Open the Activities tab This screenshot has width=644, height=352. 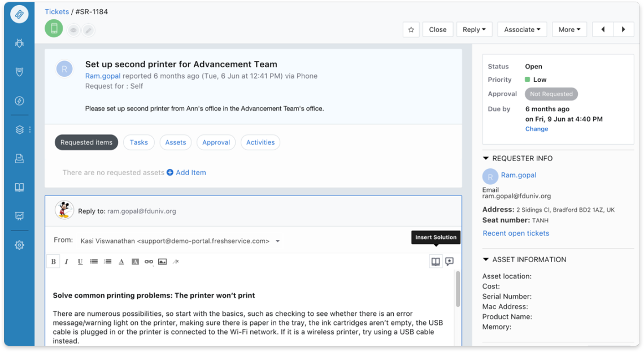point(260,142)
